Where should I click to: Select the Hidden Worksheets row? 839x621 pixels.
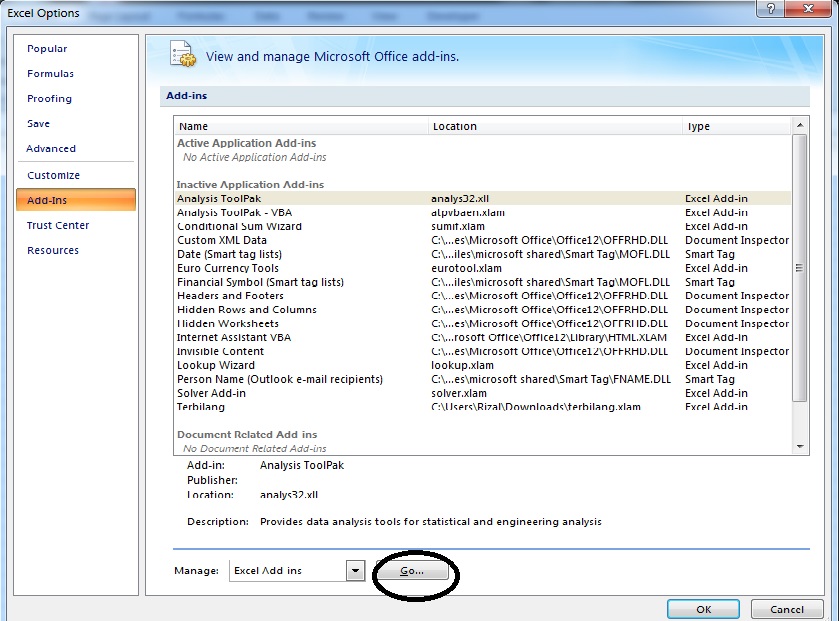click(483, 324)
